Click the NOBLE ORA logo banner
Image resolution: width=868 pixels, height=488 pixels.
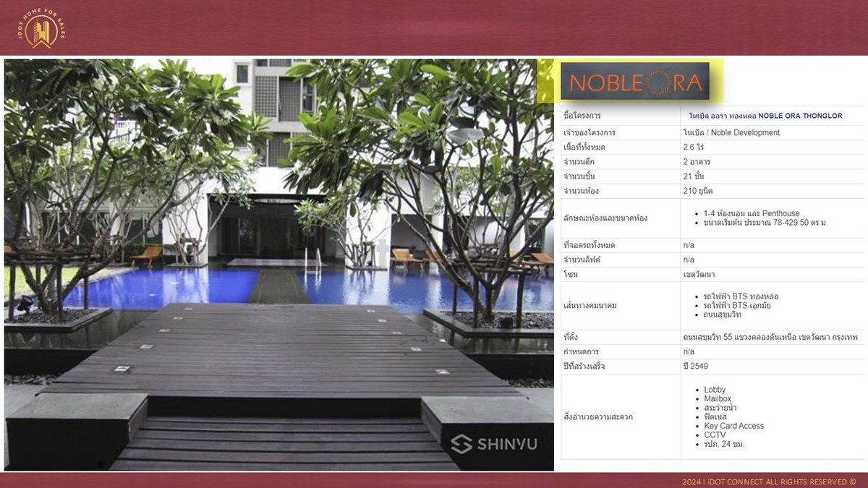tap(634, 82)
